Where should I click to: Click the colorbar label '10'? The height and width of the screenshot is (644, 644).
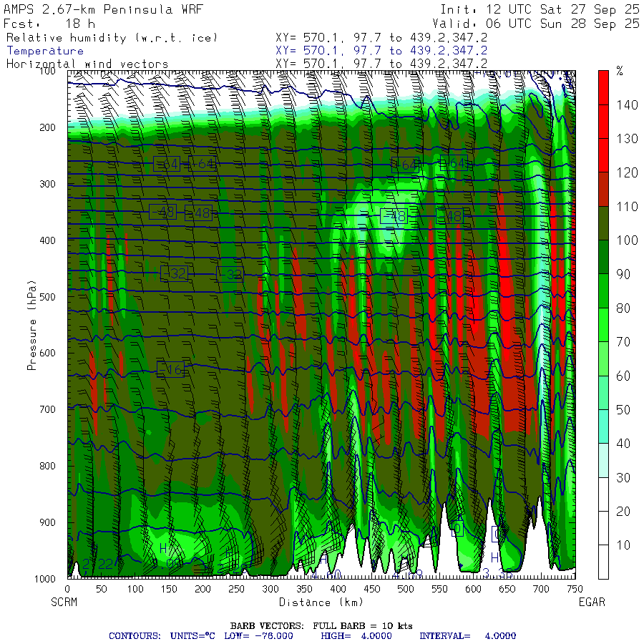[x=623, y=545]
